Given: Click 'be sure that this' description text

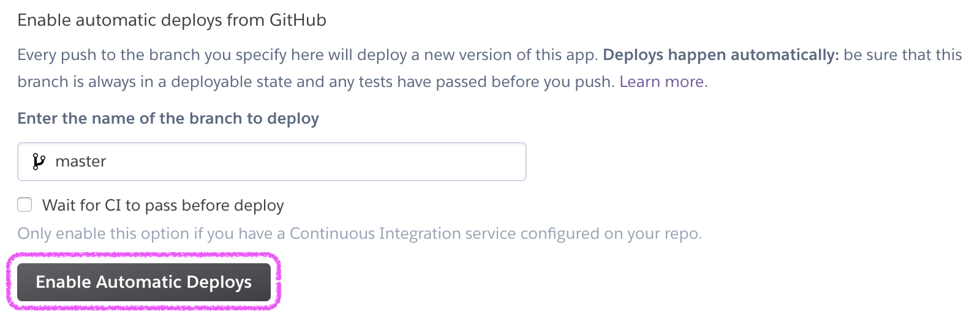Looking at the screenshot, I should click(x=903, y=54).
